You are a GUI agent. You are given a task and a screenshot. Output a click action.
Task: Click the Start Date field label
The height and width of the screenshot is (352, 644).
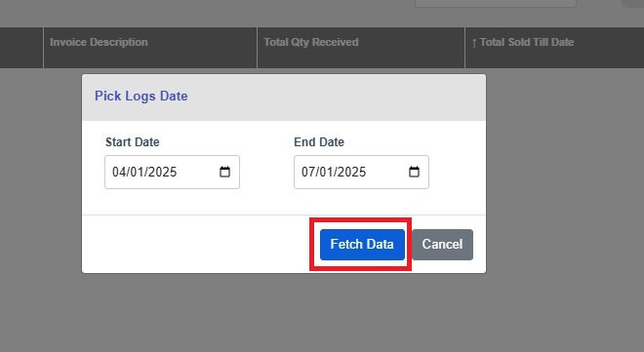point(133,142)
